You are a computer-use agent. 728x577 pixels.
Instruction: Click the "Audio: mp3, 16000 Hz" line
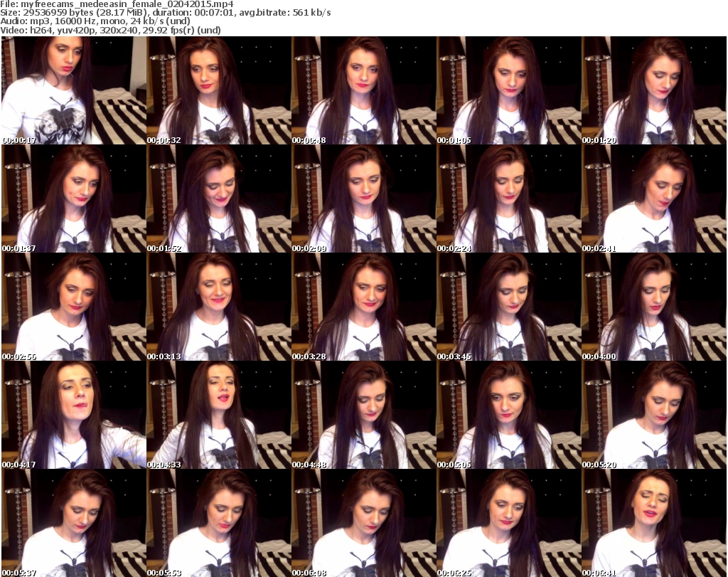(x=95, y=21)
